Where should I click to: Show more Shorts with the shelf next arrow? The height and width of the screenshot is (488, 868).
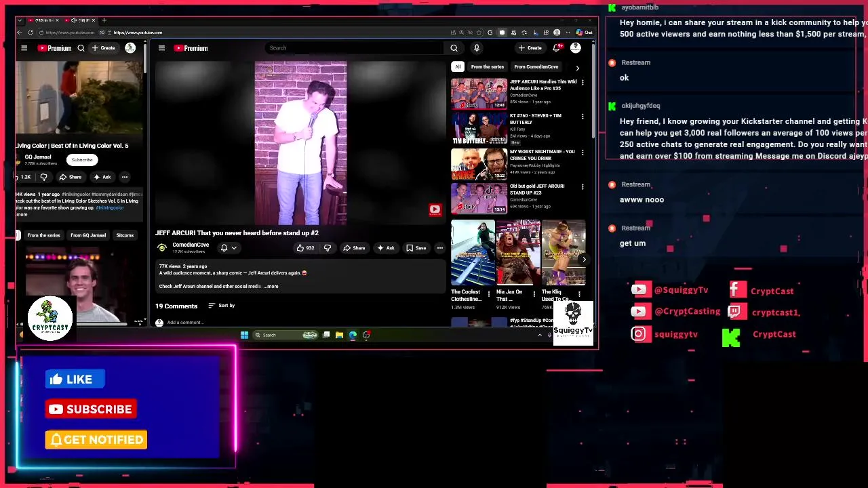pyautogui.click(x=584, y=259)
